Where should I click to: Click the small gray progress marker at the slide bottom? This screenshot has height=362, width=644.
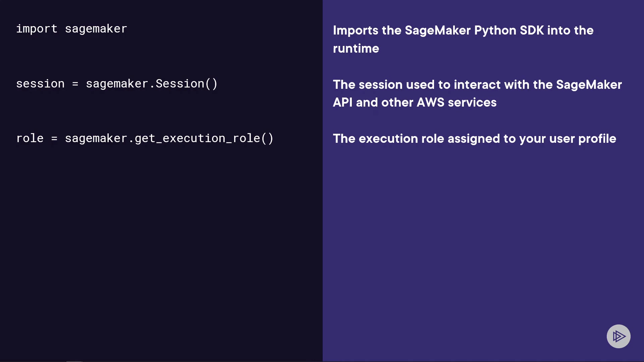[x=74, y=361]
